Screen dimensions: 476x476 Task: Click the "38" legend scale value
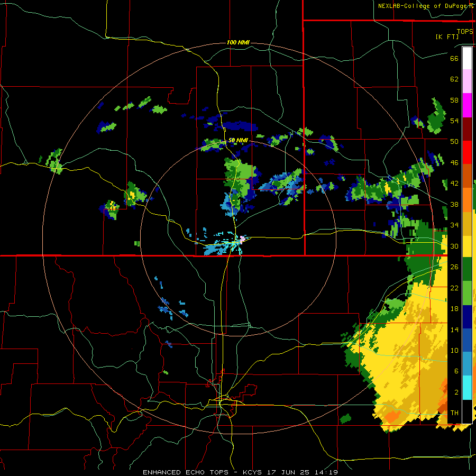(454, 204)
